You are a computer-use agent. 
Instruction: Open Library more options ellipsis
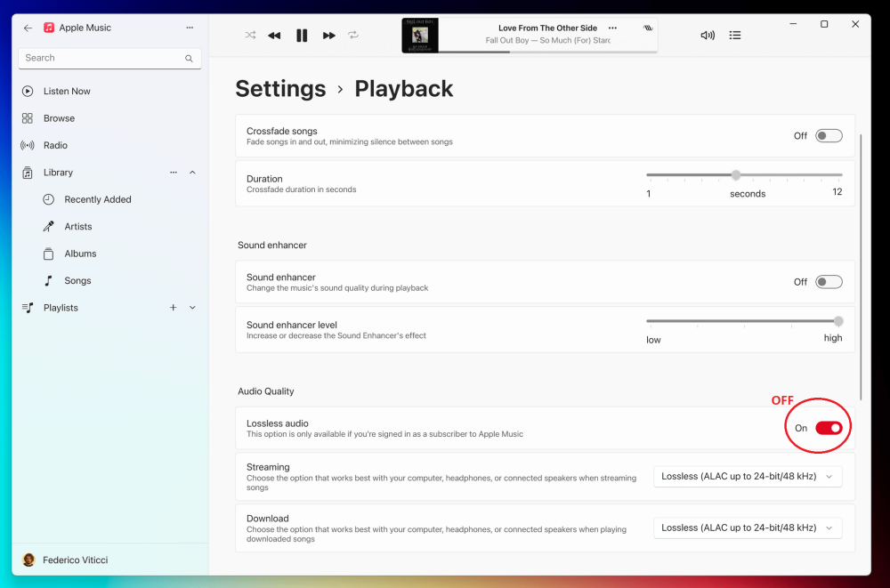pyautogui.click(x=174, y=173)
